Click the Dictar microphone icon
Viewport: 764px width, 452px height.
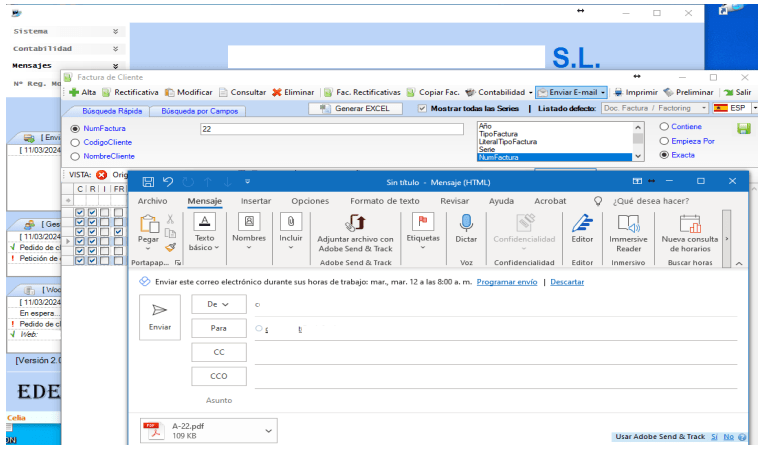coord(466,223)
